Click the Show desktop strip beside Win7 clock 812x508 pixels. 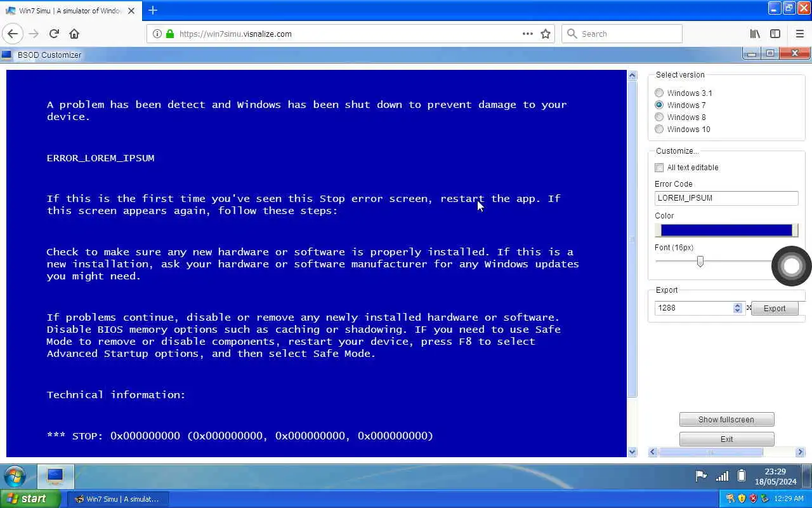(x=808, y=476)
